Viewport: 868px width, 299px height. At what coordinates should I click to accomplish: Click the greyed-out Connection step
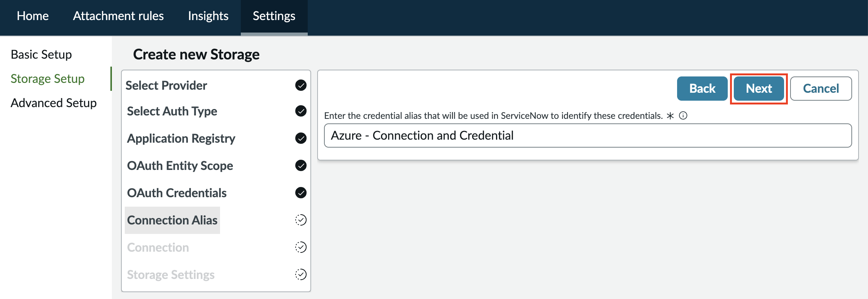point(158,248)
